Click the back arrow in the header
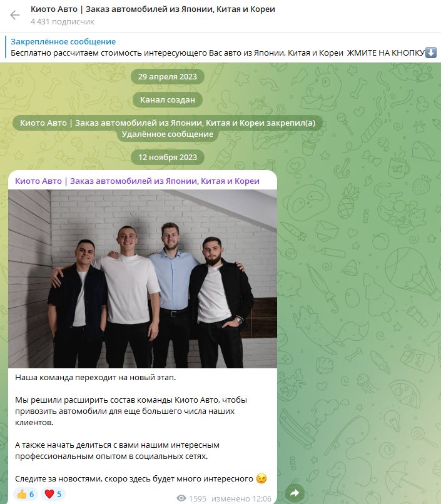The width and height of the screenshot is (441, 504). [15, 15]
